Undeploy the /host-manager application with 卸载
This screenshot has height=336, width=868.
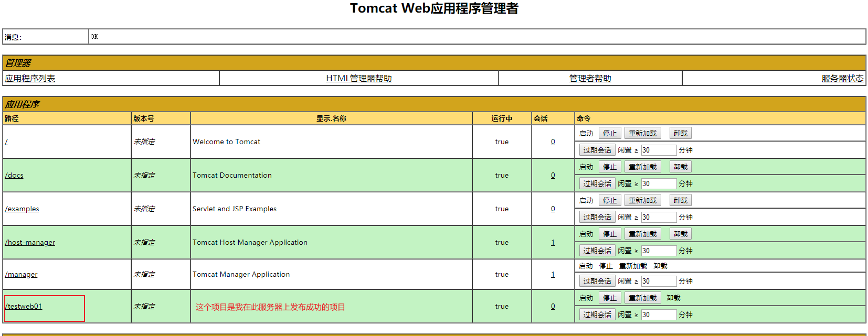point(681,234)
